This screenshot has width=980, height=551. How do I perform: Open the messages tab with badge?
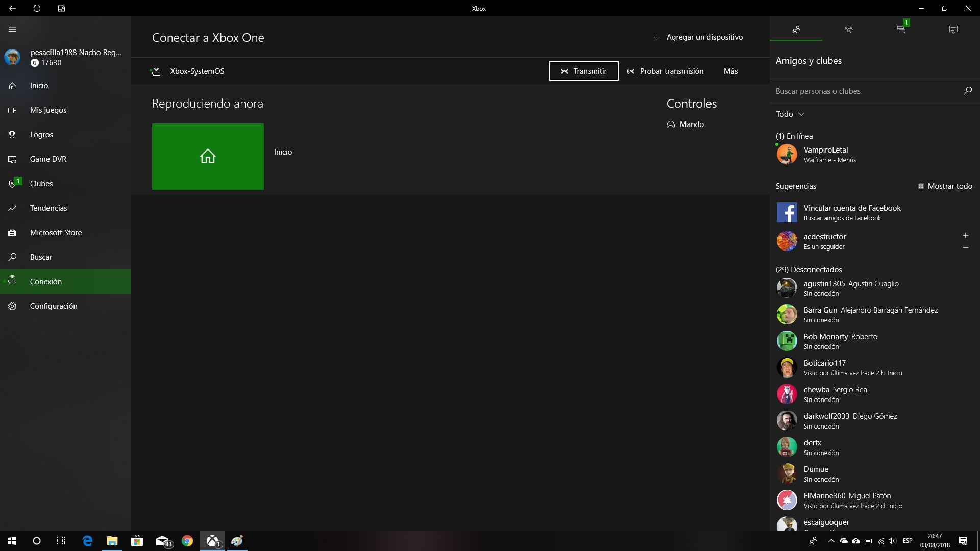(x=901, y=30)
